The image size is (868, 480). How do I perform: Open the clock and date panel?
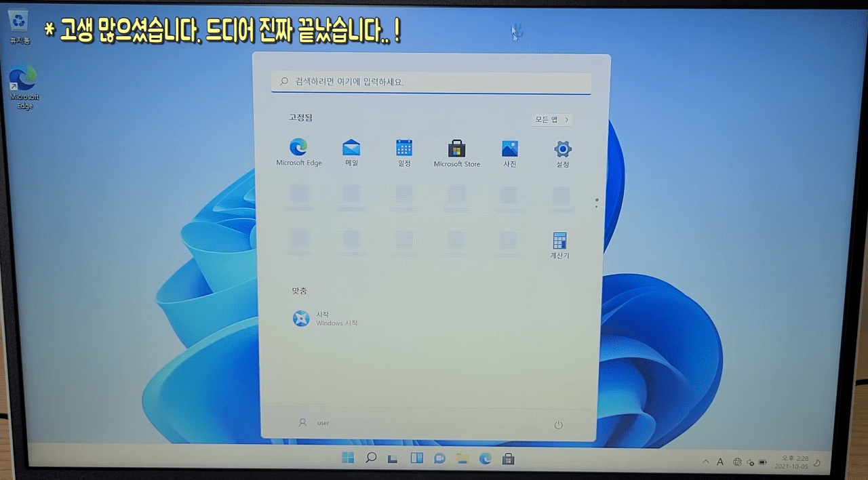coord(793,462)
